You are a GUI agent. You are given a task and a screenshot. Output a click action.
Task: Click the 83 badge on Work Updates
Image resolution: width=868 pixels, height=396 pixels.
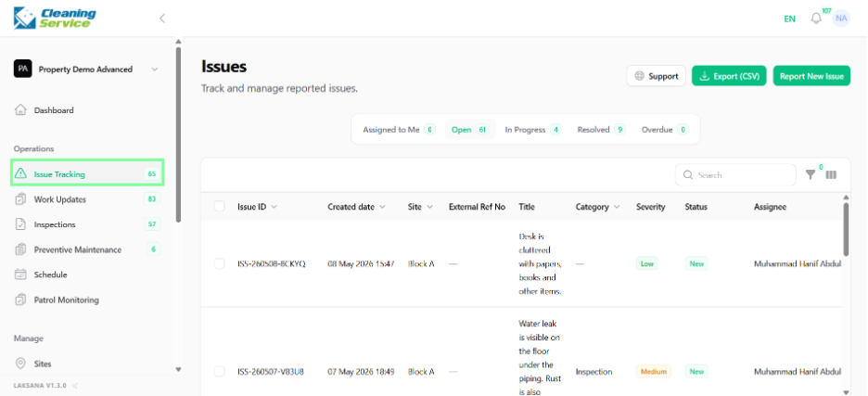coord(152,198)
